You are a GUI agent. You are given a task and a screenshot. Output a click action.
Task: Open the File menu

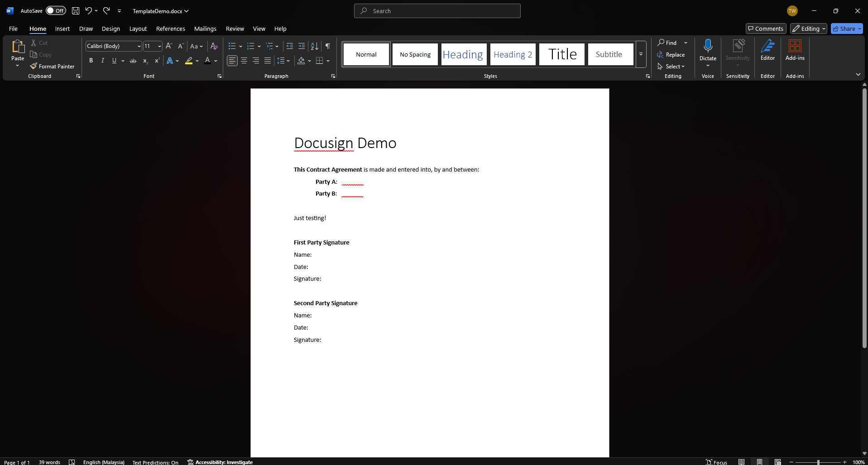coord(13,29)
